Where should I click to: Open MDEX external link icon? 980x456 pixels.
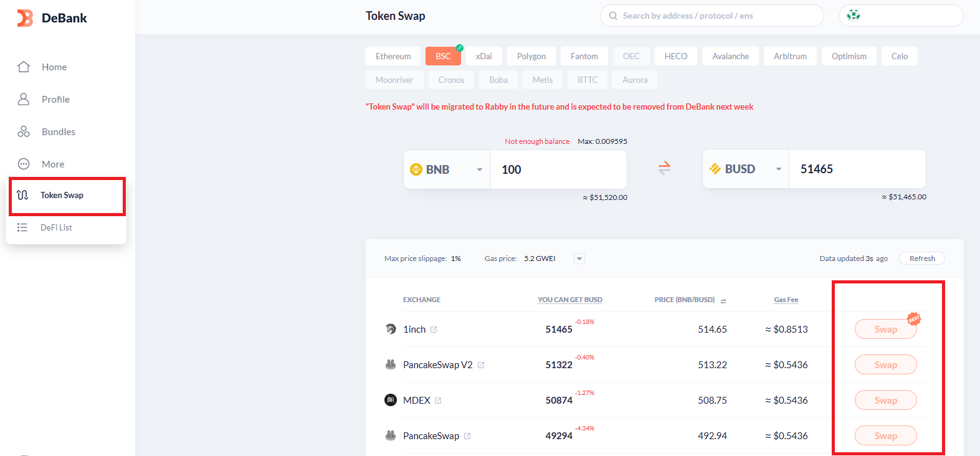pyautogui.click(x=438, y=401)
